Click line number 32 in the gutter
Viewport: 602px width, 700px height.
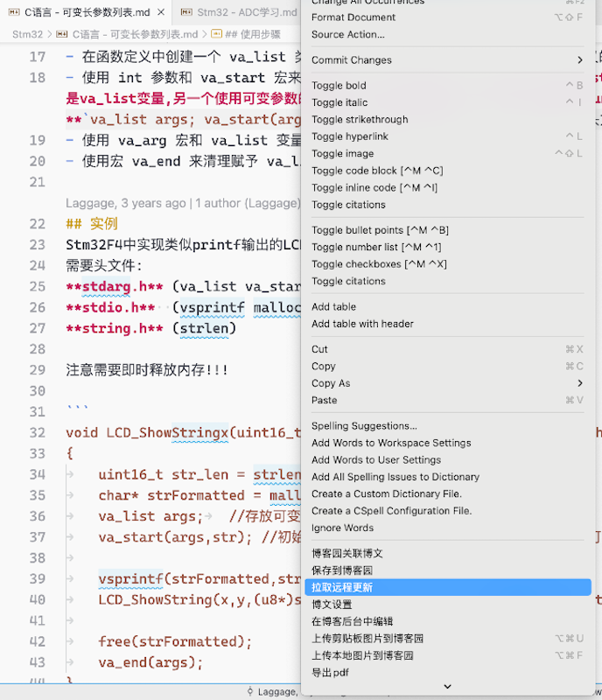pos(38,432)
